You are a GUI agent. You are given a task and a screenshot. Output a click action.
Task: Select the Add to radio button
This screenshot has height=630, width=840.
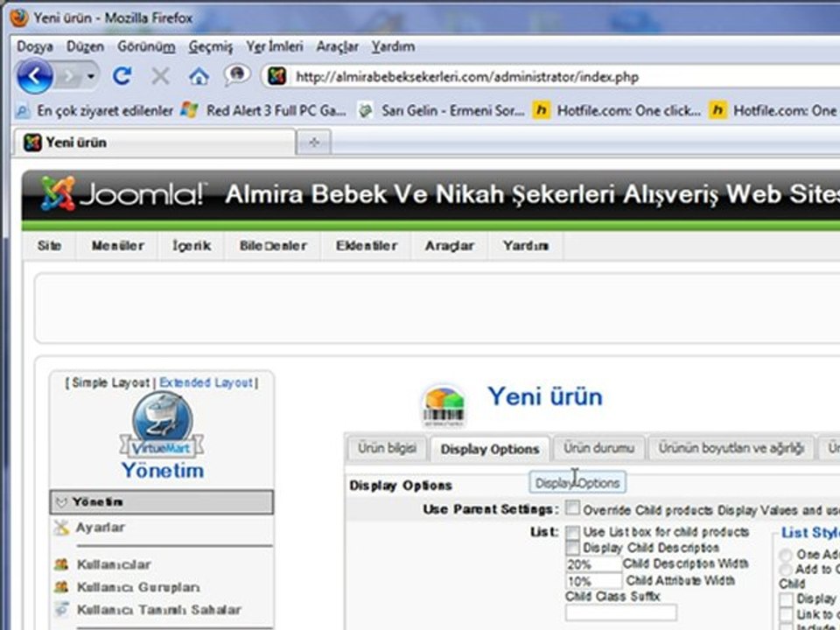point(787,569)
